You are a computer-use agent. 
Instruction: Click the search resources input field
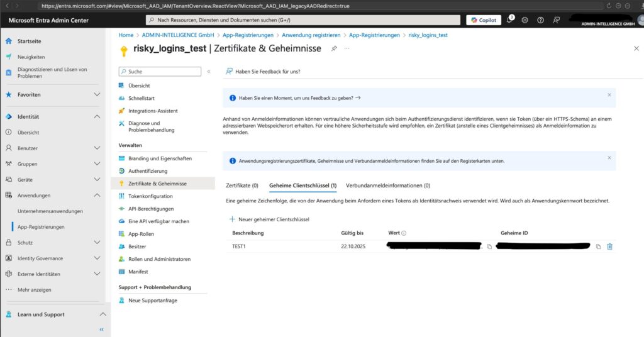[x=303, y=20]
